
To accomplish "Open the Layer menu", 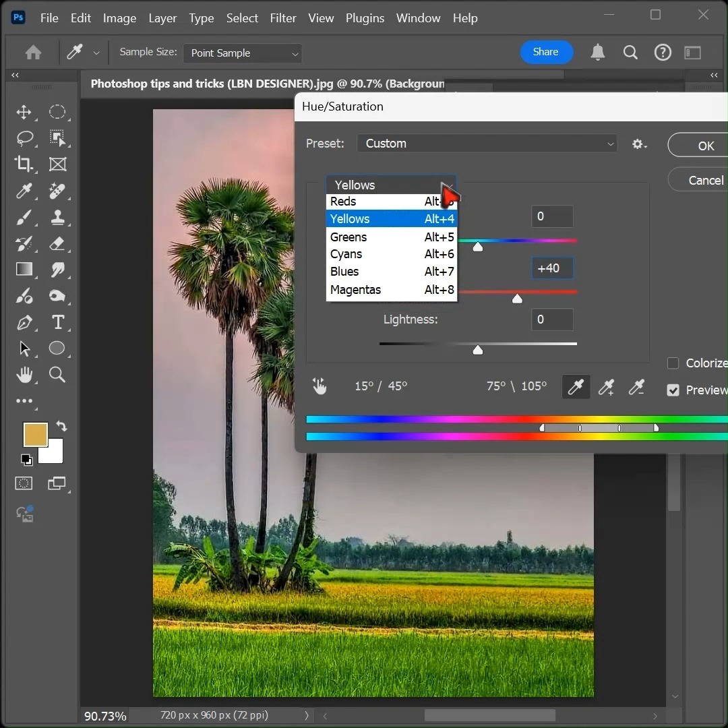I will pyautogui.click(x=162, y=18).
